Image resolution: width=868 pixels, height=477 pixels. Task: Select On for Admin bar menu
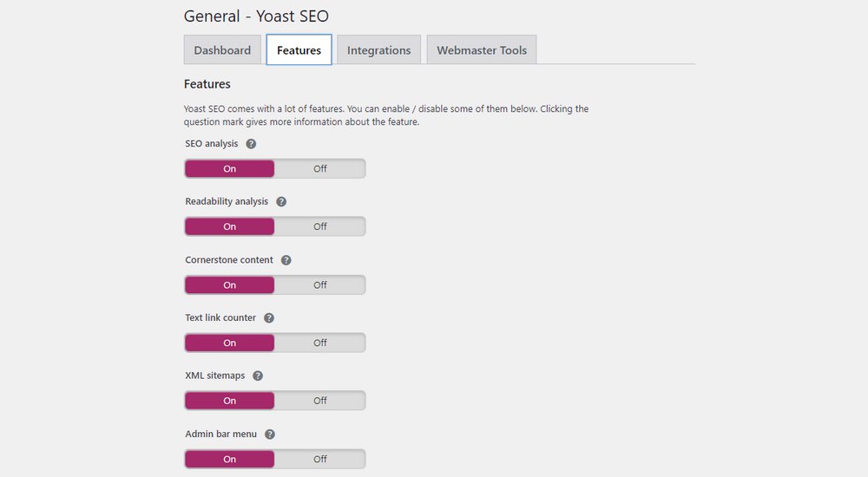point(230,459)
